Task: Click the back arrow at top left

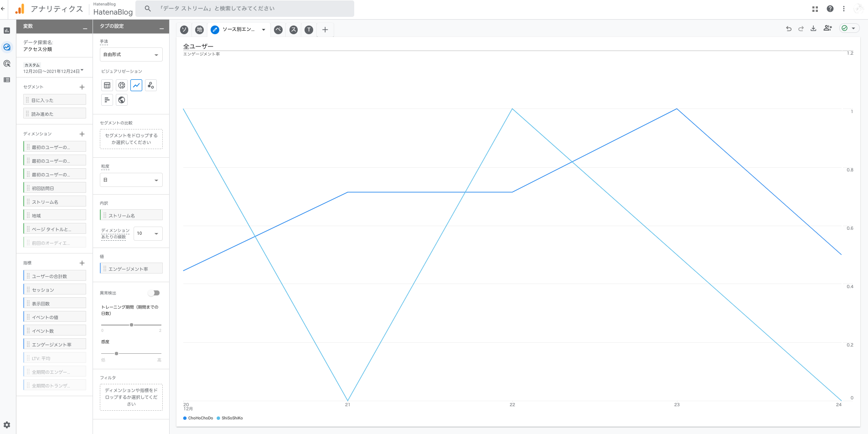Action: click(3, 9)
